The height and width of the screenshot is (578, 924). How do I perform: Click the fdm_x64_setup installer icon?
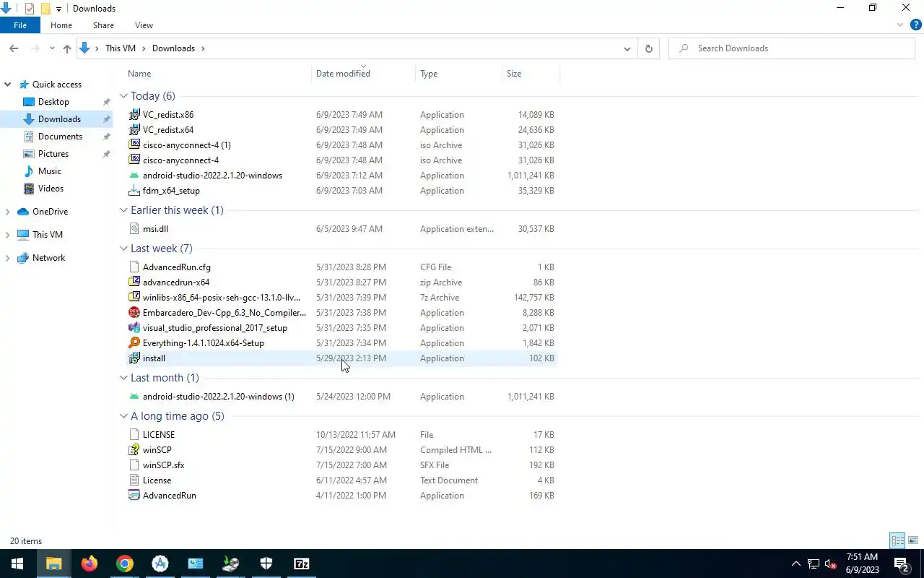click(134, 191)
